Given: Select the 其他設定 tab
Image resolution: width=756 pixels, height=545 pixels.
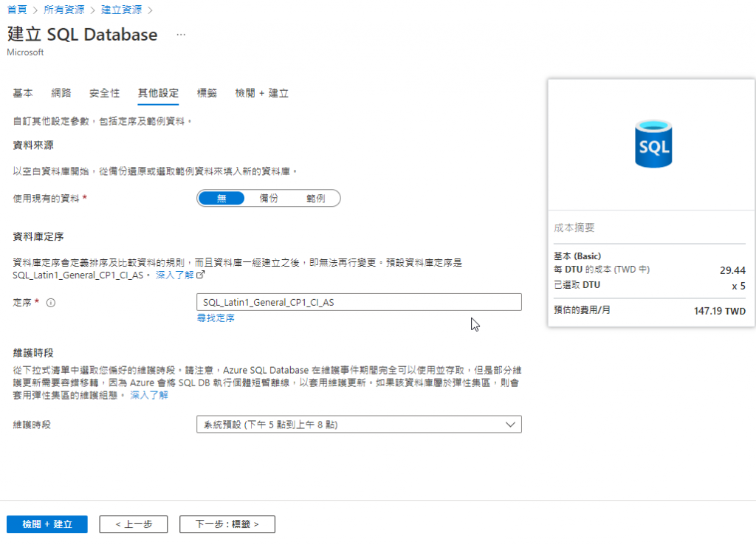Looking at the screenshot, I should pyautogui.click(x=158, y=93).
